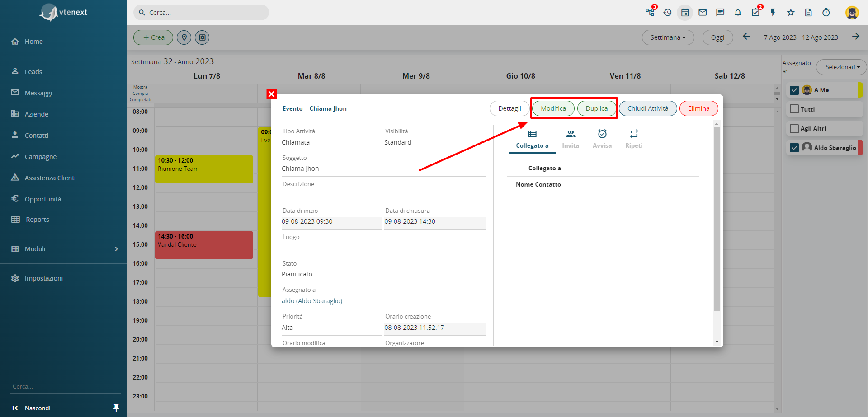
Task: Open the history clock icon
Action: tap(667, 13)
